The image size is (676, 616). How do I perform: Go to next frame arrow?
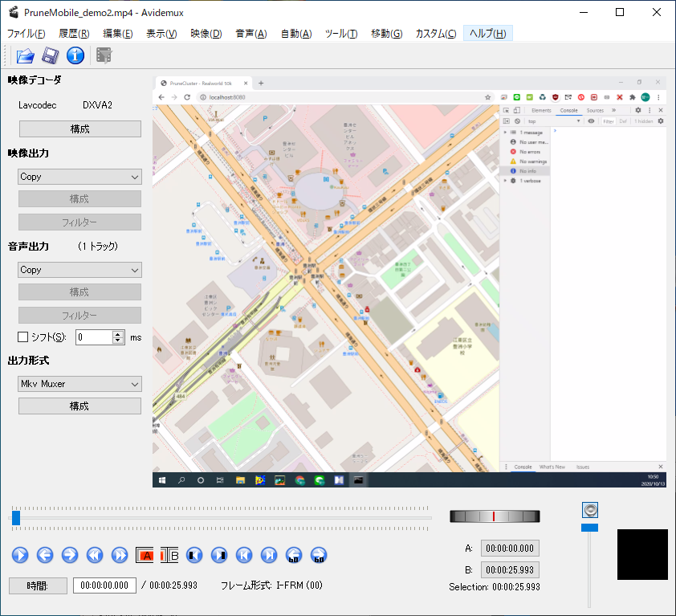70,555
